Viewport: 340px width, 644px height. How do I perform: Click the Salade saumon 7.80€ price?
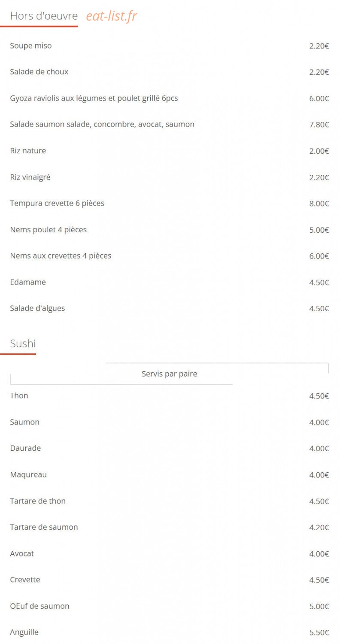[319, 125]
